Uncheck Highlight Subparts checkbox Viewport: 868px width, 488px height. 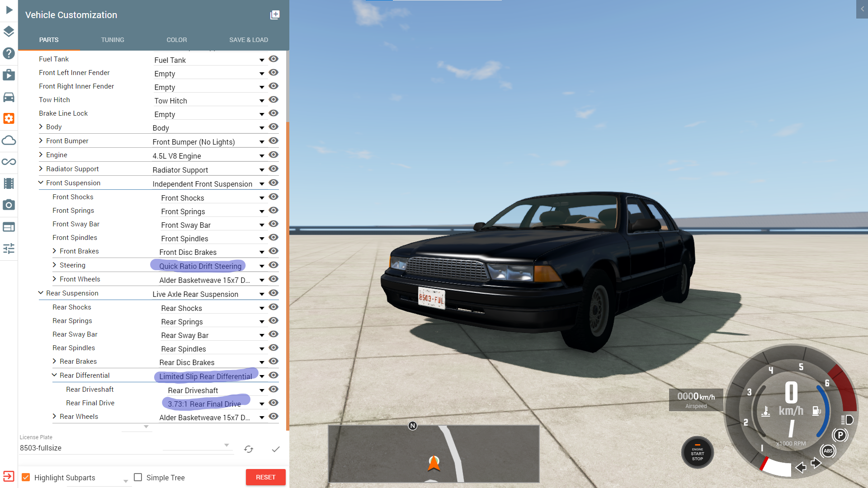(x=26, y=478)
